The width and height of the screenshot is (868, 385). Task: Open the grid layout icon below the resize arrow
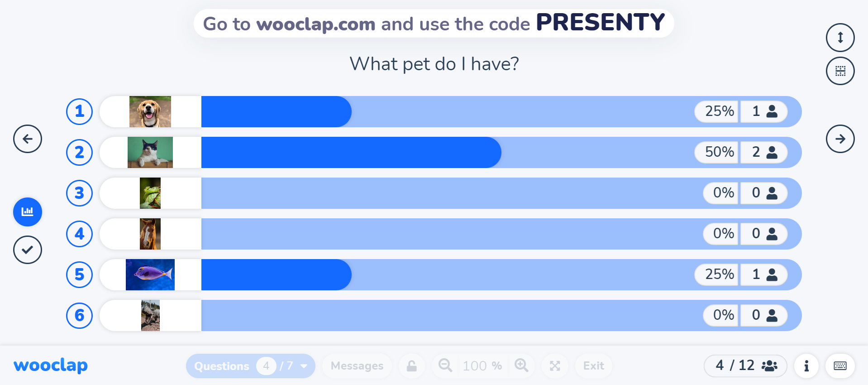(x=840, y=71)
